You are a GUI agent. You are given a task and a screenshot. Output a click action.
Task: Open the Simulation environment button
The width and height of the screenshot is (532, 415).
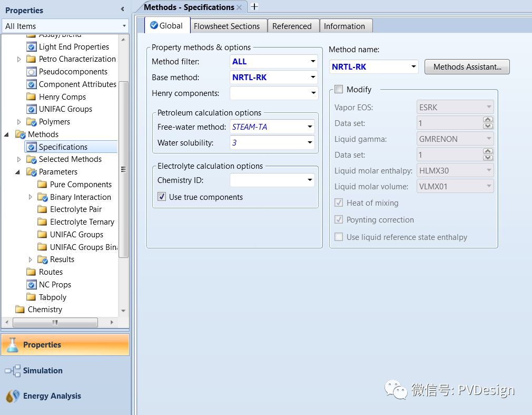(65, 371)
